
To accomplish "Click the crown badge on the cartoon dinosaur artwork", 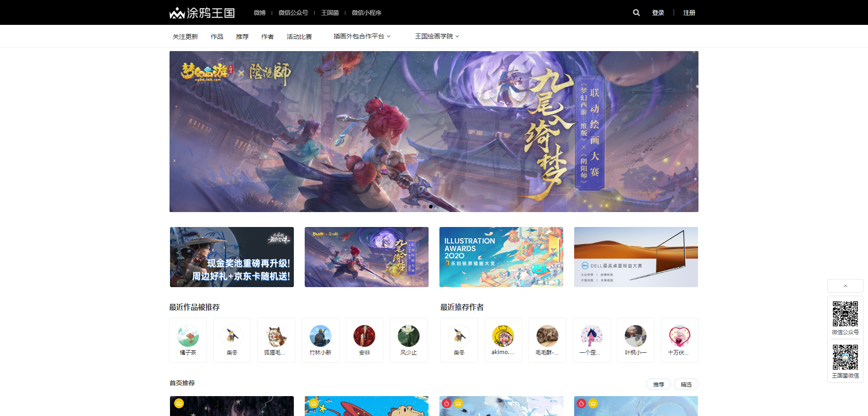I will pos(314,403).
